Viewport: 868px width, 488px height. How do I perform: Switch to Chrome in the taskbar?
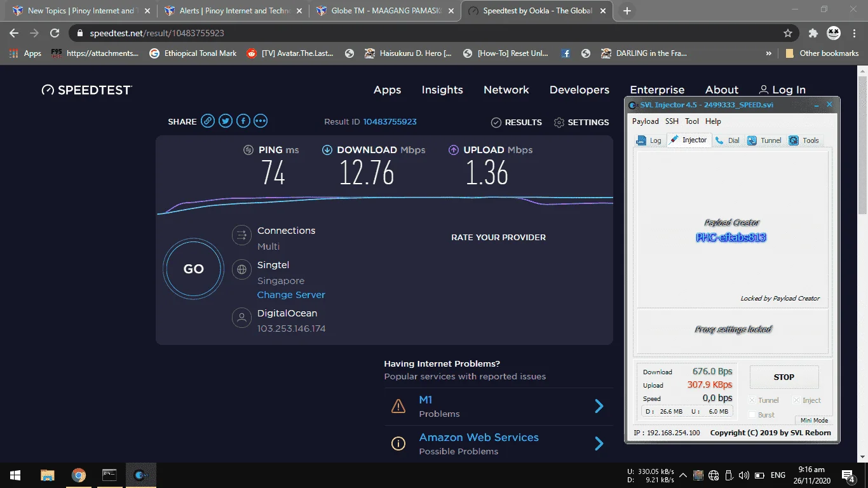[79, 475]
